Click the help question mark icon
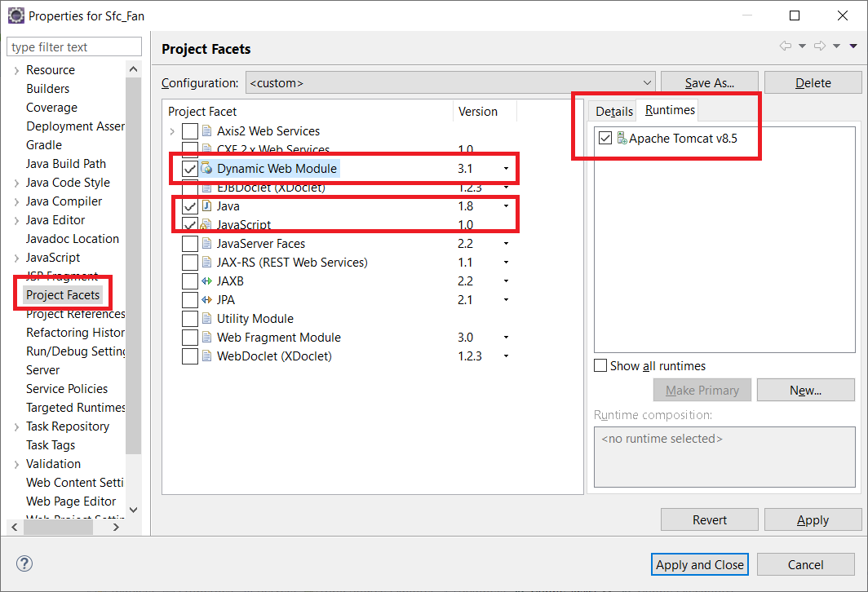Viewport: 868px width, 592px height. click(x=24, y=563)
